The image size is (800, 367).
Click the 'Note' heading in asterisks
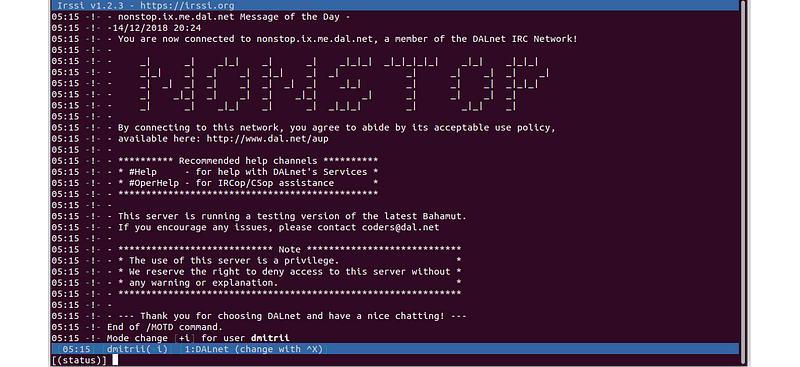tap(289, 250)
